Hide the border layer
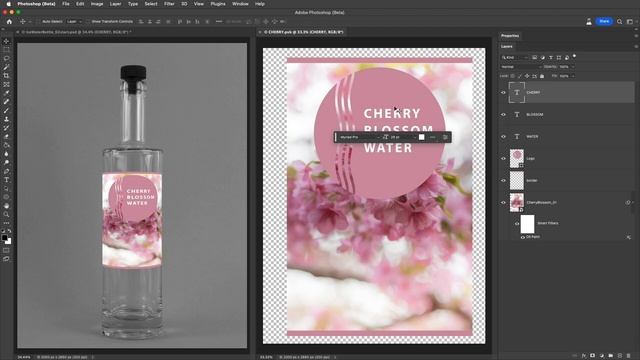This screenshot has height=360, width=640. click(x=503, y=180)
